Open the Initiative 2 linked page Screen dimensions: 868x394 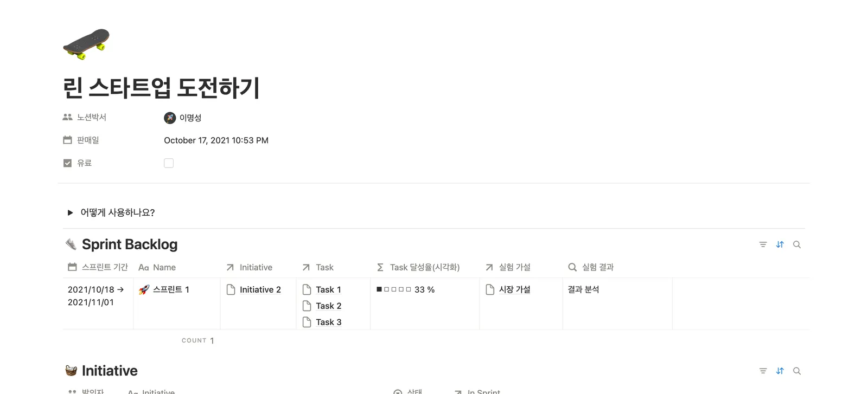coord(260,289)
